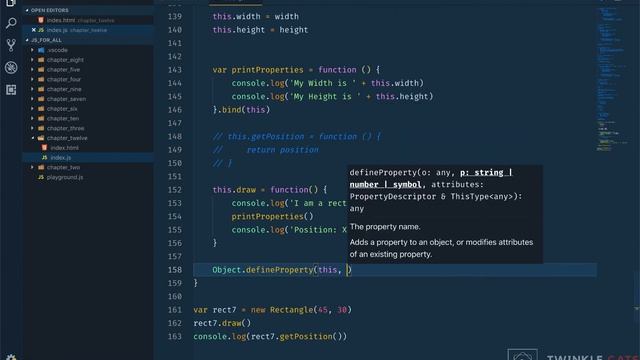Viewport: 640px width, 360px height.
Task: Click the JS icon of playground.js
Action: (x=41, y=177)
